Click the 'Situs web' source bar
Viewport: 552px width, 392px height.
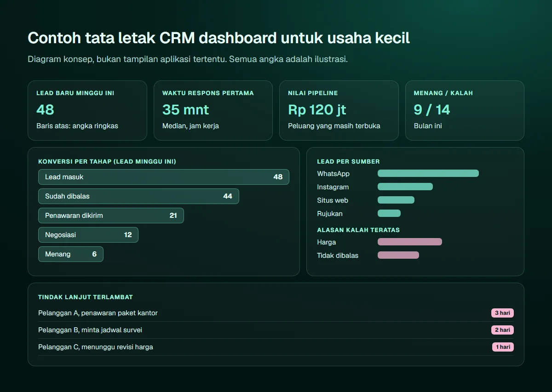[396, 200]
